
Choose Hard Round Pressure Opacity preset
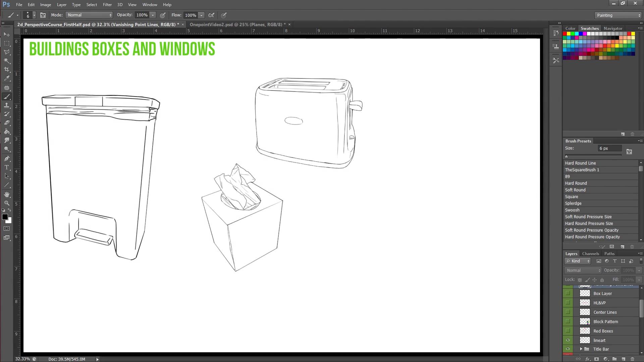600,237
